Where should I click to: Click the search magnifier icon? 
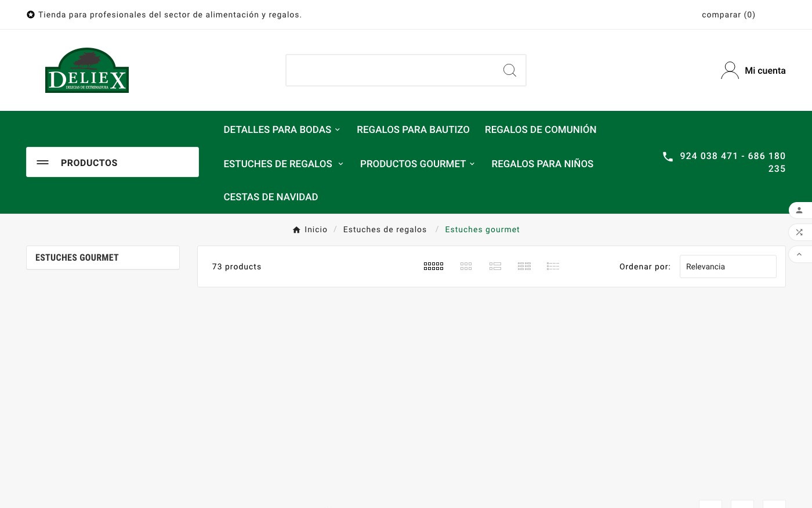pos(510,70)
